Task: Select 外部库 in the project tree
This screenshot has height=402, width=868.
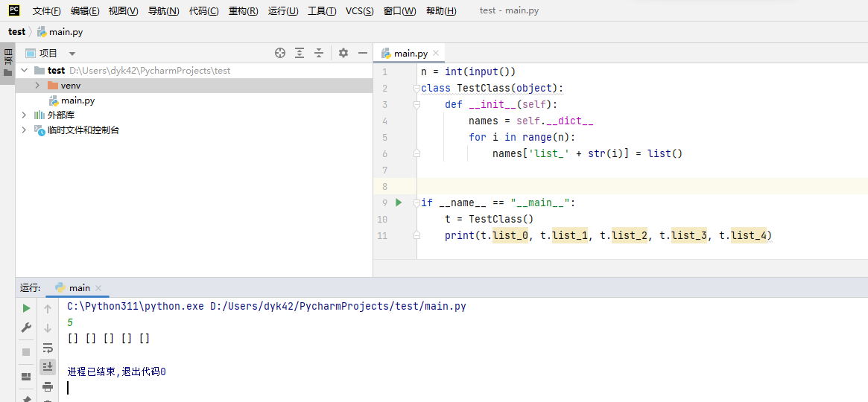Action: [194, 115]
